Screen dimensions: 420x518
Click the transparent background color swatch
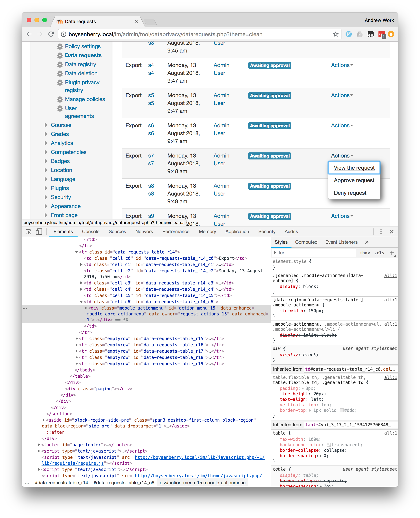[328, 445]
